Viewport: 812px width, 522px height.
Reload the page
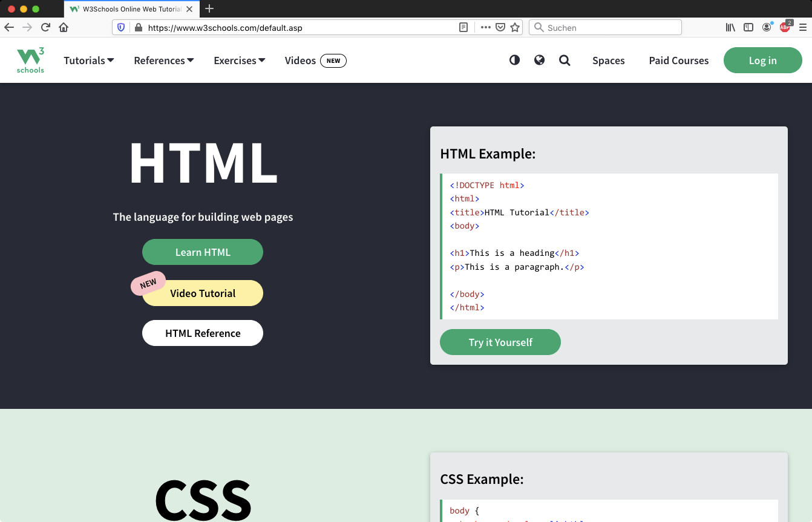click(45, 27)
